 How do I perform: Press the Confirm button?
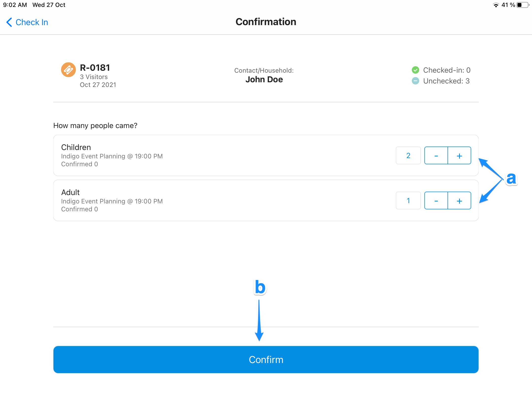click(266, 359)
